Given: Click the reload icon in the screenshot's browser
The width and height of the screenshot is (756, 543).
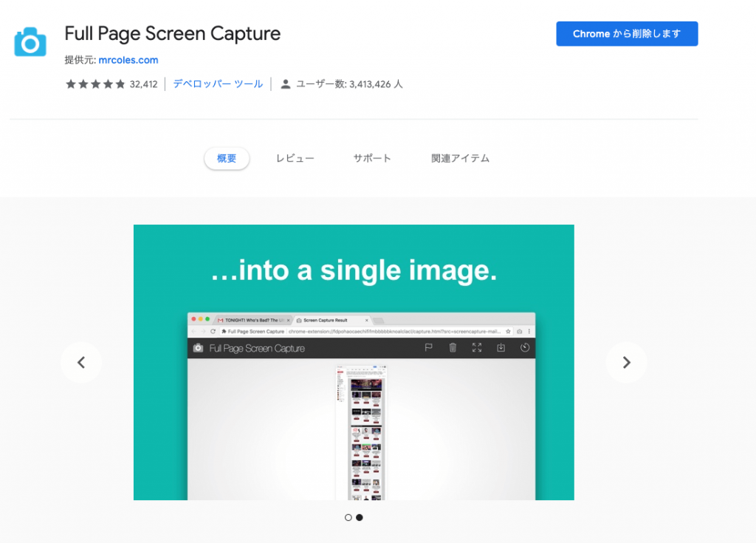Looking at the screenshot, I should click(x=213, y=332).
